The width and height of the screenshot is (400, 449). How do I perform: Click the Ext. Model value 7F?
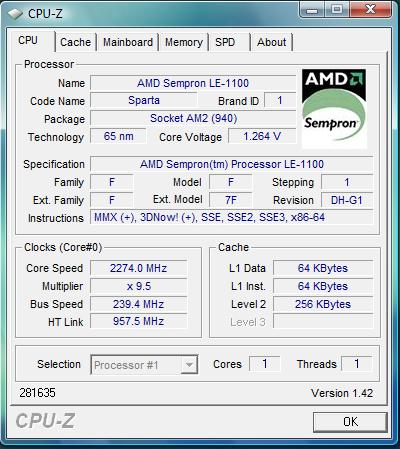tap(231, 200)
